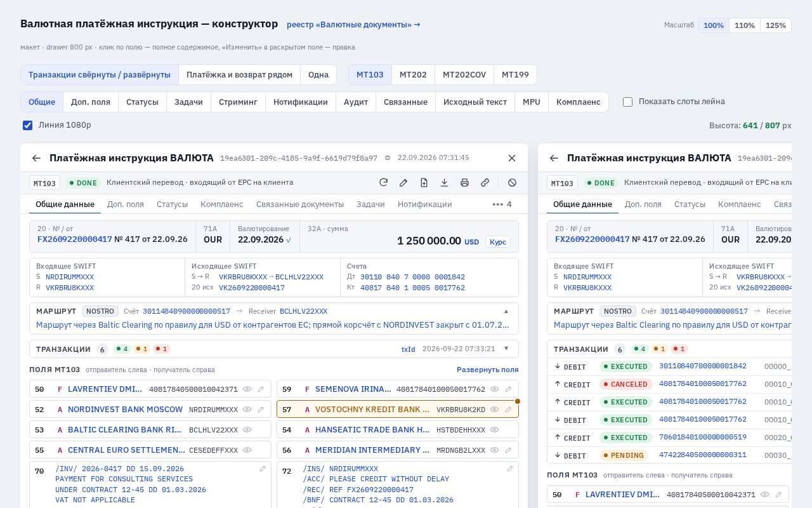Edit field 50 LAVRENTIEV pencil in first drawer
The width and height of the screenshot is (812, 508).
coord(261,389)
